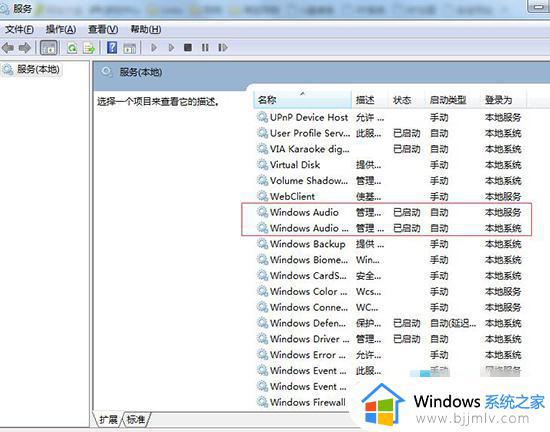
Task: Click the Stop service square icon
Action: point(188,47)
